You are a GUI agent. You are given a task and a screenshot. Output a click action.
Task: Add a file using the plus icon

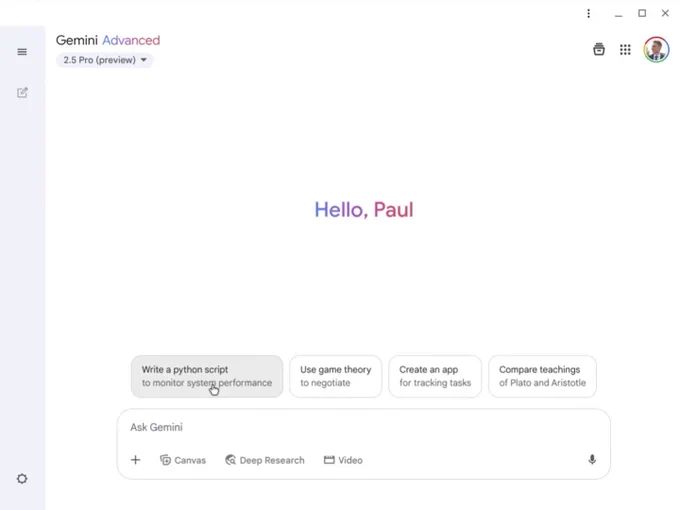point(136,460)
